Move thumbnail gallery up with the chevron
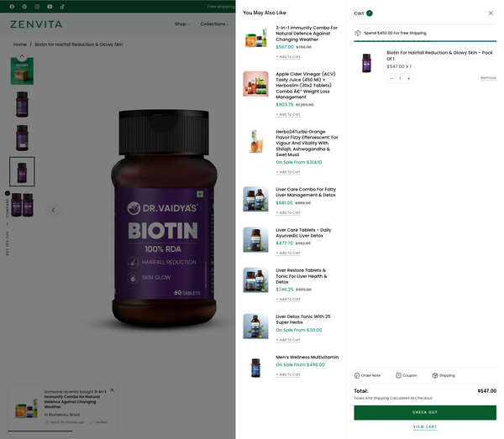504x439 pixels. pos(22,56)
